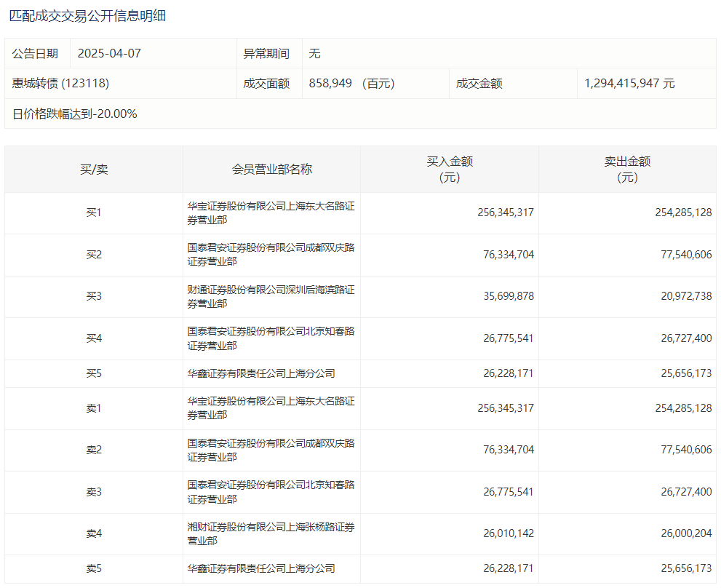This screenshot has height=588, width=721.
Task: Click the 买/卖 column header
Action: (94, 169)
